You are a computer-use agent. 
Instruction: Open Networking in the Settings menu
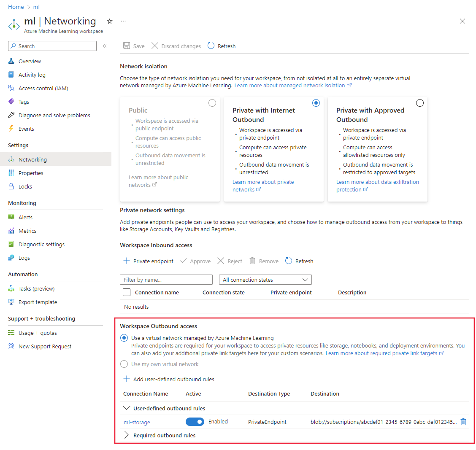point(56,159)
